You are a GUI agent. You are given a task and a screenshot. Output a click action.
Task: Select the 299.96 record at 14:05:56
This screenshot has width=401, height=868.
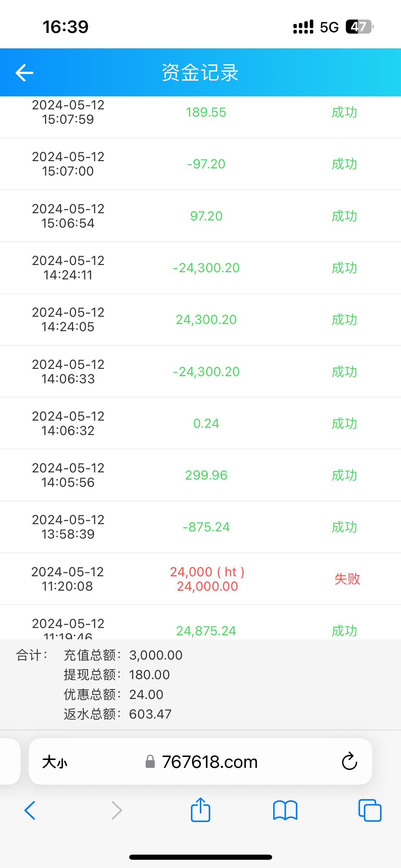[206, 475]
